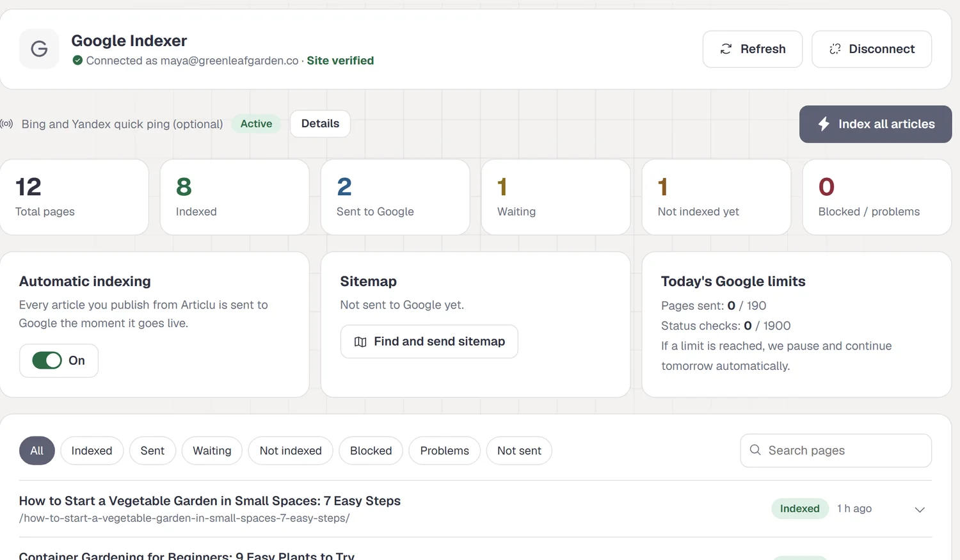Click the Indexed badge on Vegetable Garden row
The height and width of the screenshot is (560, 960).
pos(800,508)
